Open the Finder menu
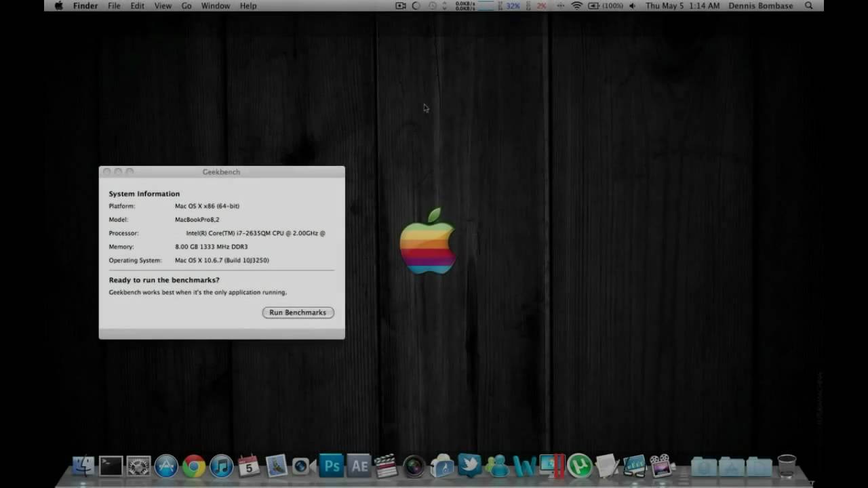The height and width of the screenshot is (488, 868). coord(85,5)
